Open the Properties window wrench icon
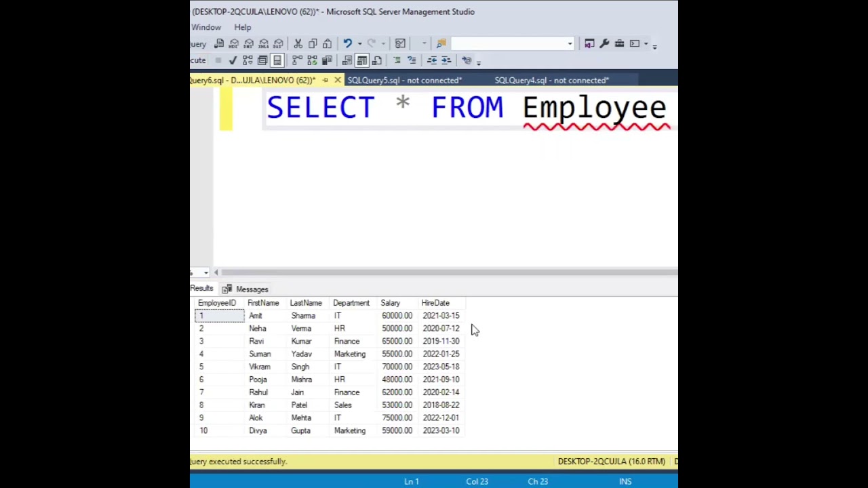The height and width of the screenshot is (488, 868). (x=604, y=43)
